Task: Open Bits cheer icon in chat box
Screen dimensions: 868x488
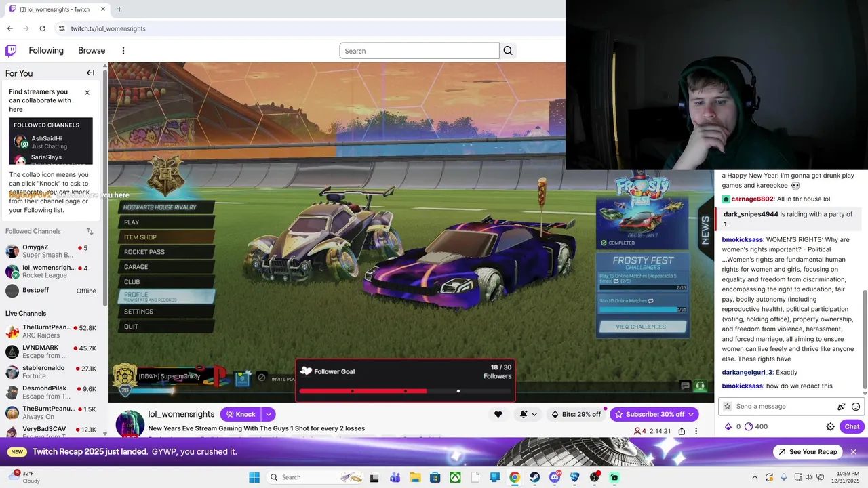Action: coord(842,407)
